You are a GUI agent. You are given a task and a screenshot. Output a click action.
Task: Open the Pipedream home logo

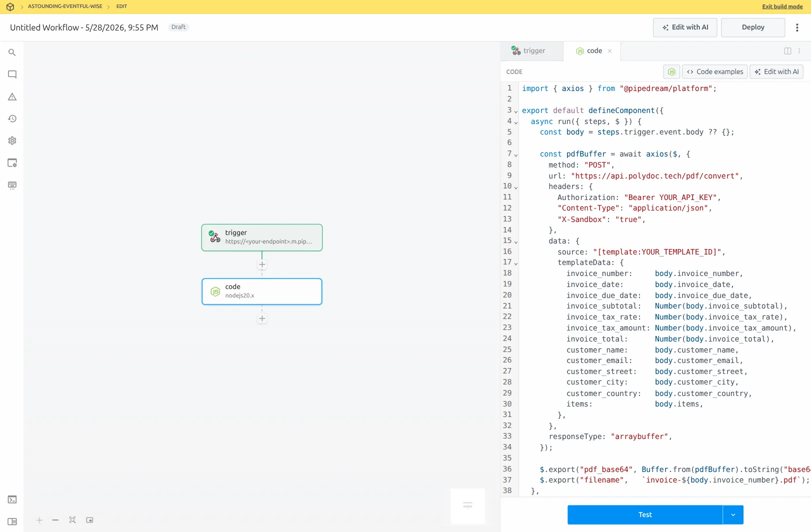pos(10,7)
